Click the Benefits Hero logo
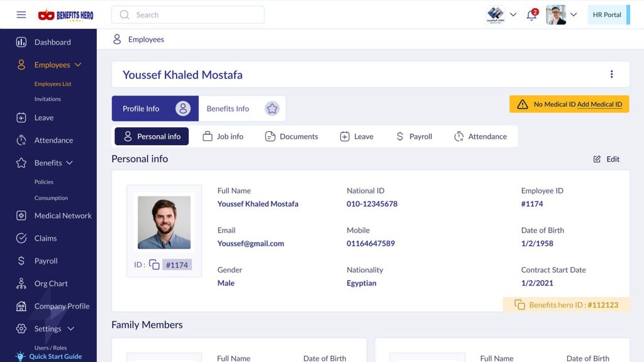The image size is (644, 362). (65, 15)
